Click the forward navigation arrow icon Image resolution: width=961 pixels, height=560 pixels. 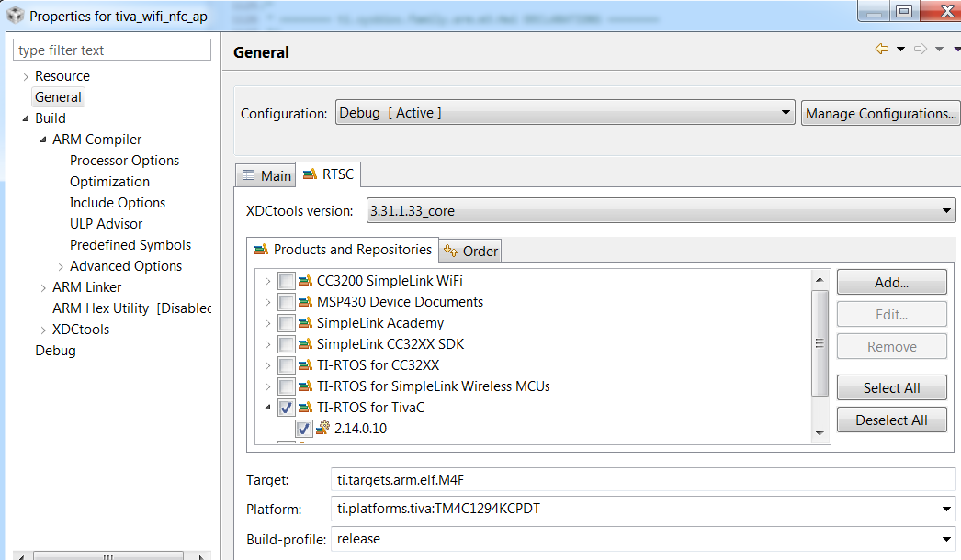pyautogui.click(x=921, y=50)
